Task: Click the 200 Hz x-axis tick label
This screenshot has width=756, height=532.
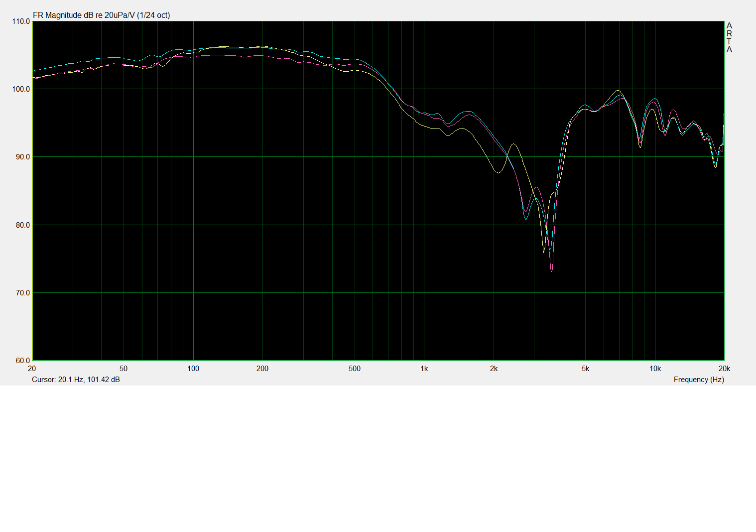Action: (262, 369)
